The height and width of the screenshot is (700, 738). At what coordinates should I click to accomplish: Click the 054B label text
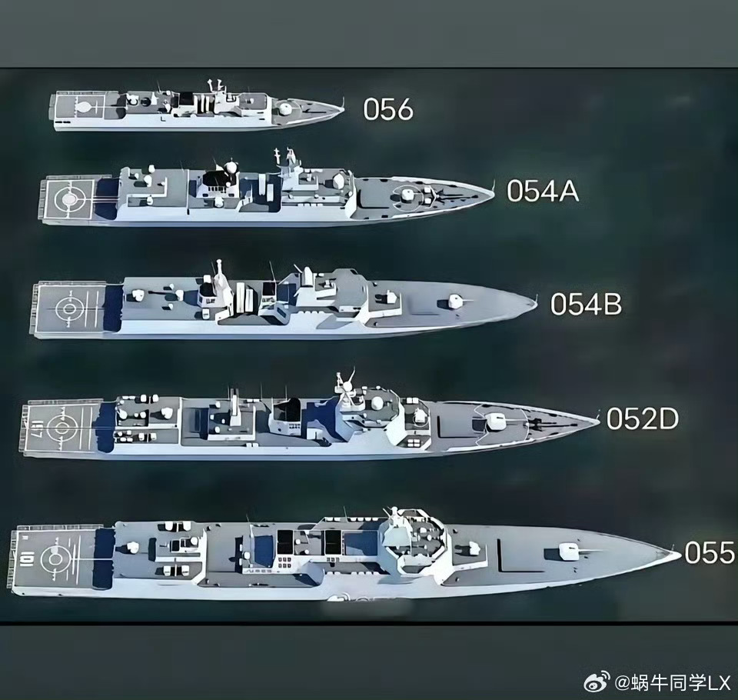[586, 305]
